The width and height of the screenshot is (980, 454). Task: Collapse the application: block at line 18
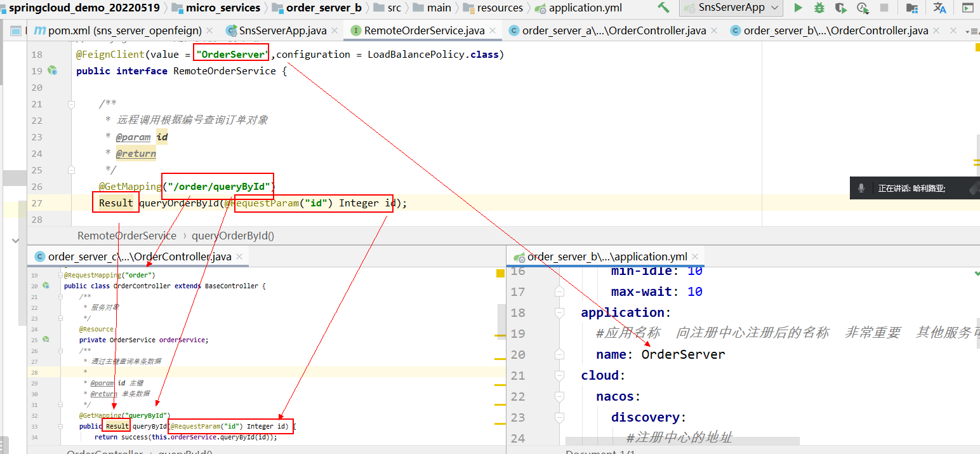tap(559, 312)
